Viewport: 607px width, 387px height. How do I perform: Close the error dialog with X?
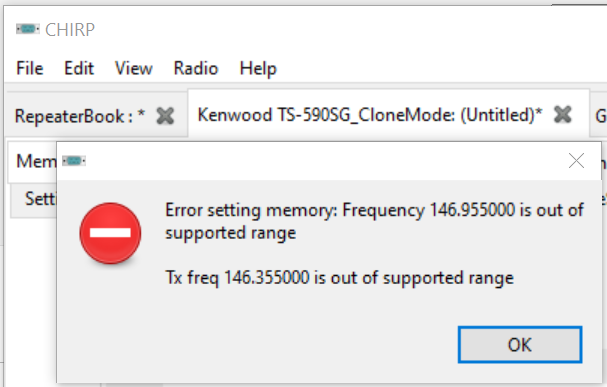tap(576, 161)
